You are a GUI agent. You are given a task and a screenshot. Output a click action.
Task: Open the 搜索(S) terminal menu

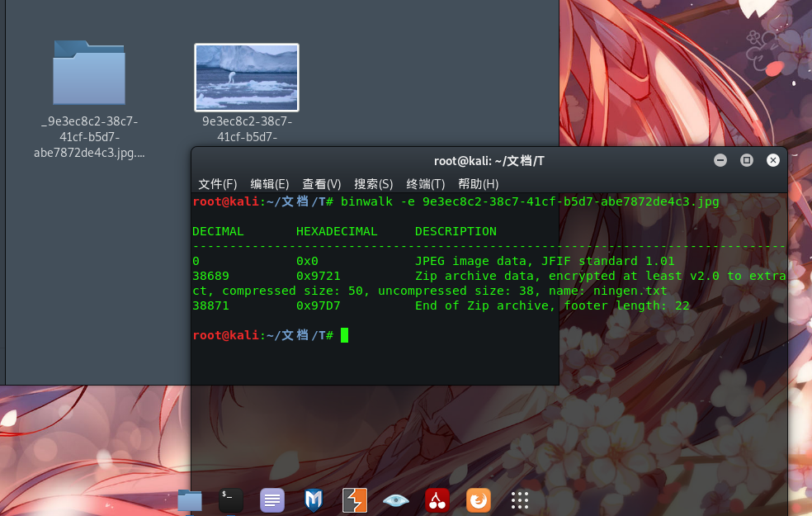373,184
